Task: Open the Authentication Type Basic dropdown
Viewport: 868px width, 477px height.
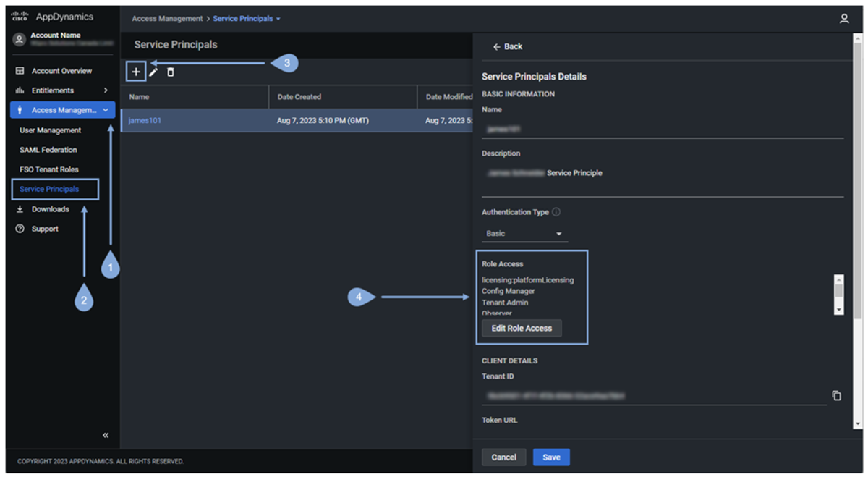Action: pos(524,234)
